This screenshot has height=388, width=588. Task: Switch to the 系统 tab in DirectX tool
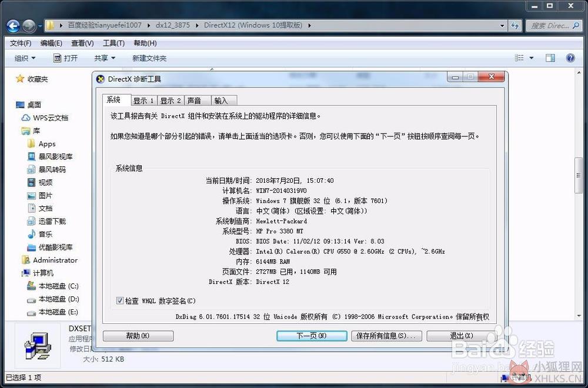click(116, 100)
